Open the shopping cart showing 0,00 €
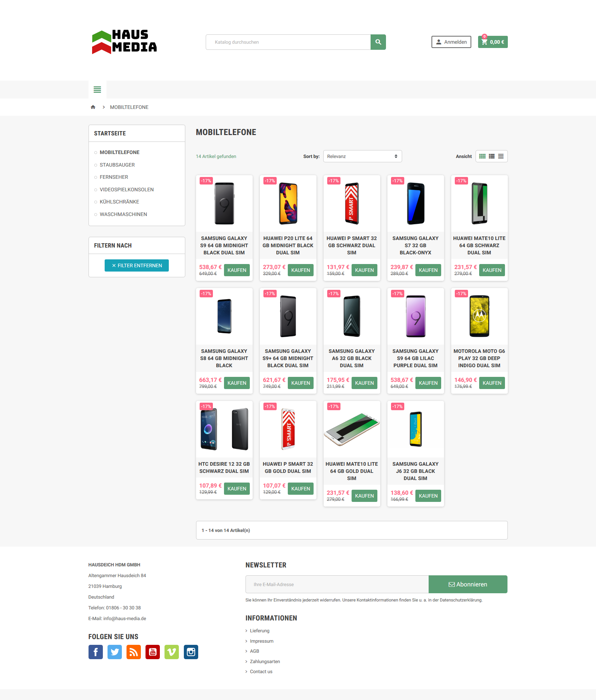Screen dimensions: 596x700 point(493,42)
